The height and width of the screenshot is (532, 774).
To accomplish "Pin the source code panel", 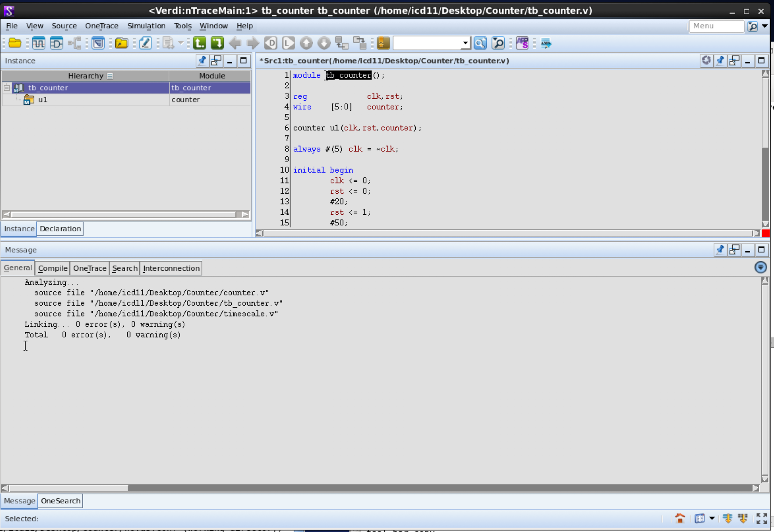I will (720, 61).
